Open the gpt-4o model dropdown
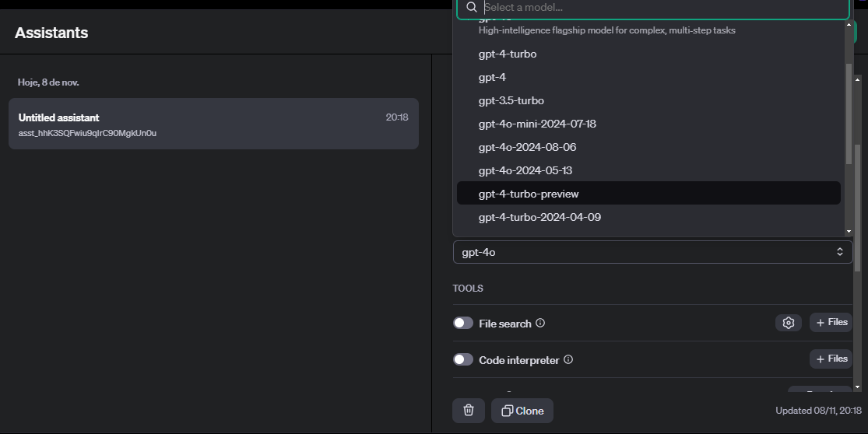 652,252
